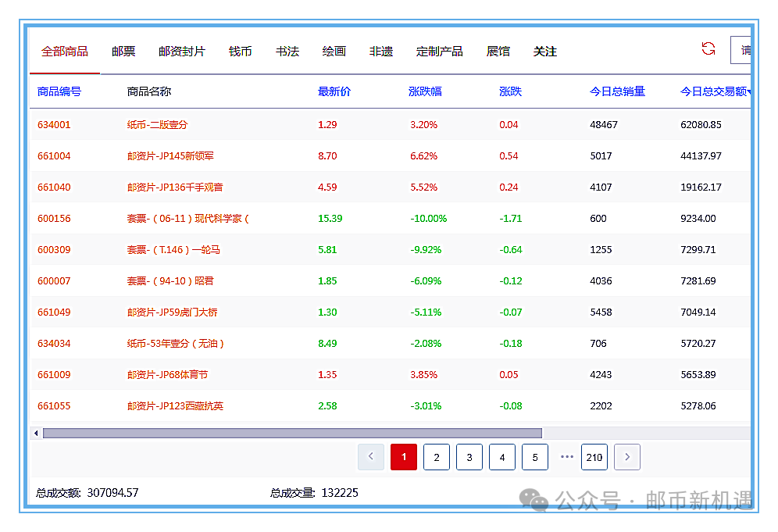Image resolution: width=778 pixels, height=532 pixels.
Task: Switch to the 邮票 tab
Action: point(123,52)
